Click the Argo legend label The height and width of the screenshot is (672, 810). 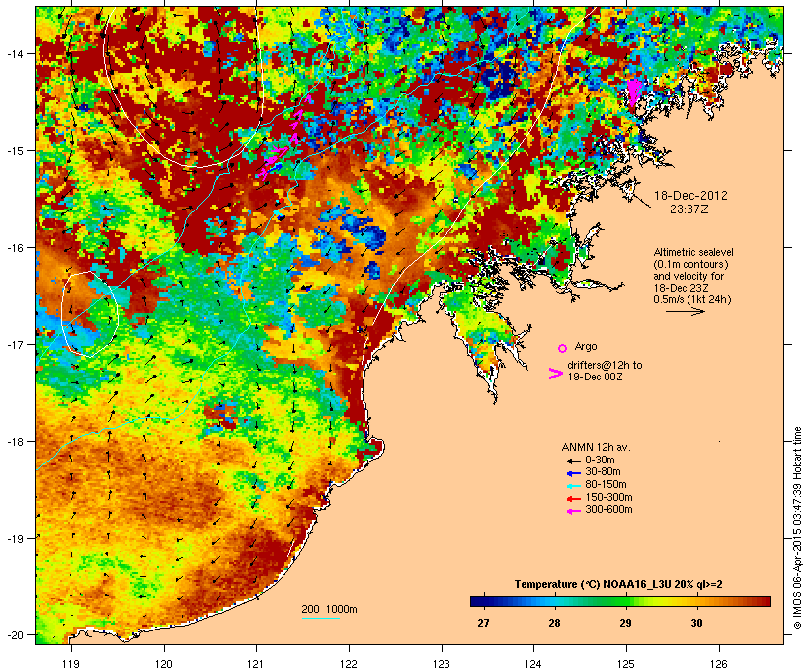pos(586,346)
